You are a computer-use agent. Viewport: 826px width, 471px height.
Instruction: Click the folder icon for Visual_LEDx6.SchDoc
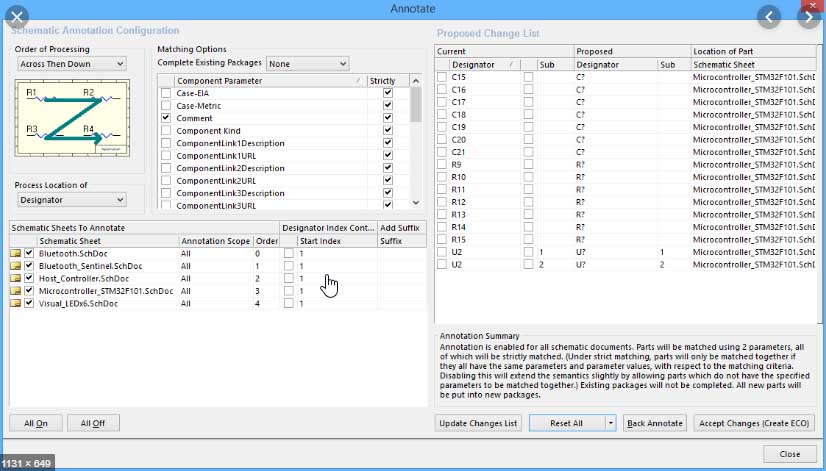16,303
